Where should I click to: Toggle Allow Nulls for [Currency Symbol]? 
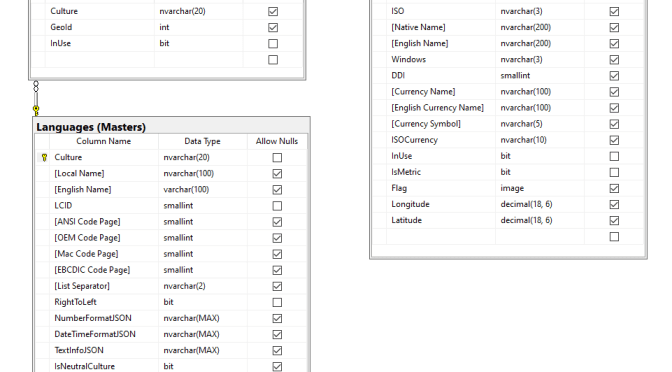614,124
